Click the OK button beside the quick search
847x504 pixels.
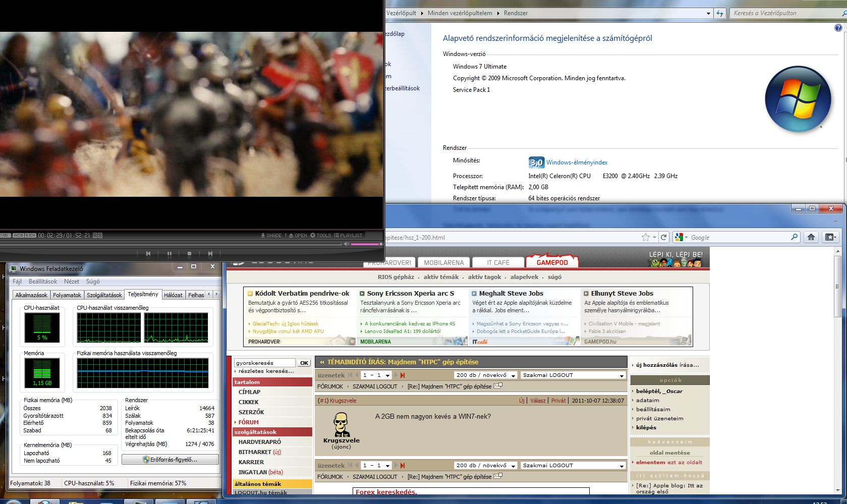(304, 363)
